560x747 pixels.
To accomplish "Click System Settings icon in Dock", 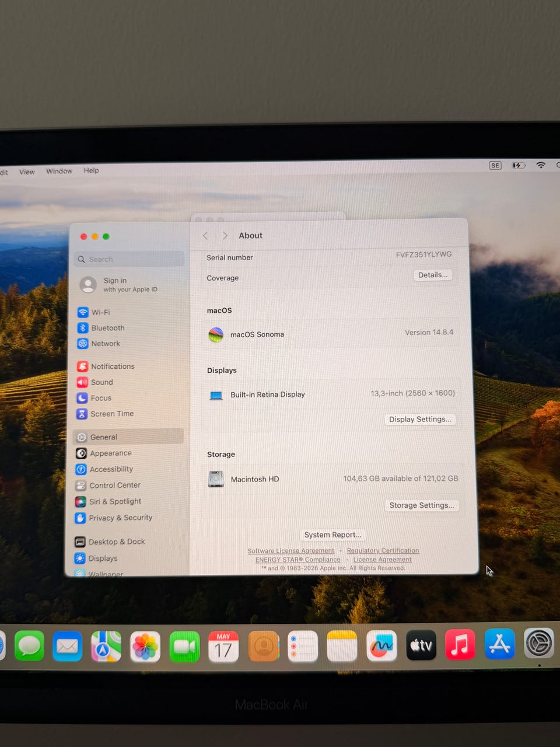I will coord(539,643).
